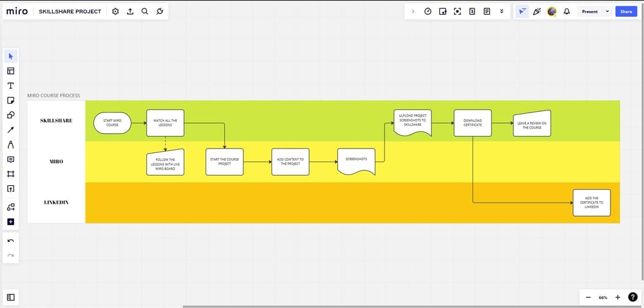The height and width of the screenshot is (308, 644).
Task: Open the Shapes tool
Action: click(x=11, y=115)
